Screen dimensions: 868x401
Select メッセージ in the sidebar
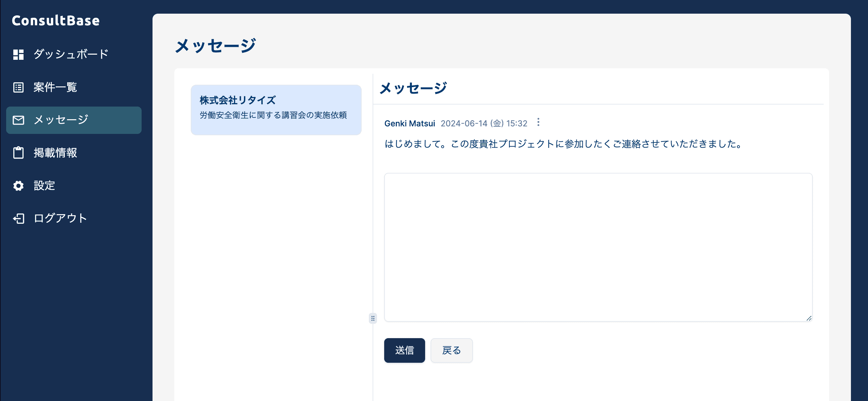(61, 120)
